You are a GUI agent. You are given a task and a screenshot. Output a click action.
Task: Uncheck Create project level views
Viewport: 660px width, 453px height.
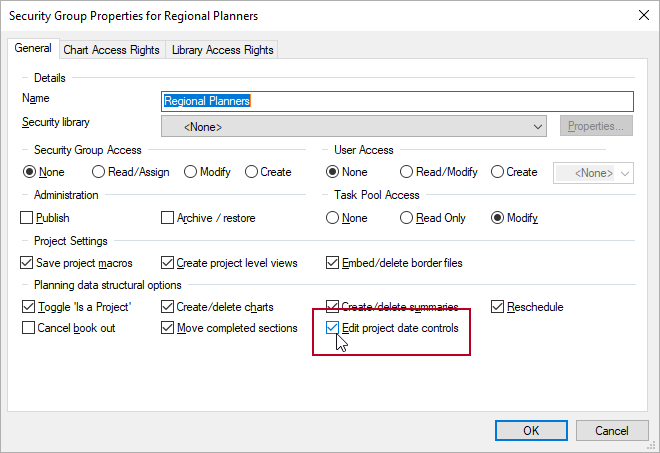168,263
